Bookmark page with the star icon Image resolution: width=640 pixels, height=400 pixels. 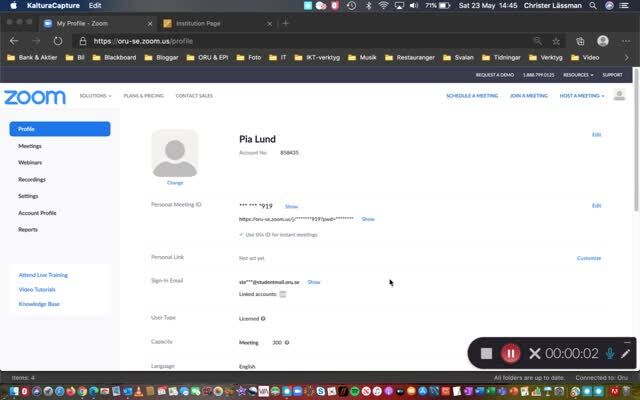(556, 41)
